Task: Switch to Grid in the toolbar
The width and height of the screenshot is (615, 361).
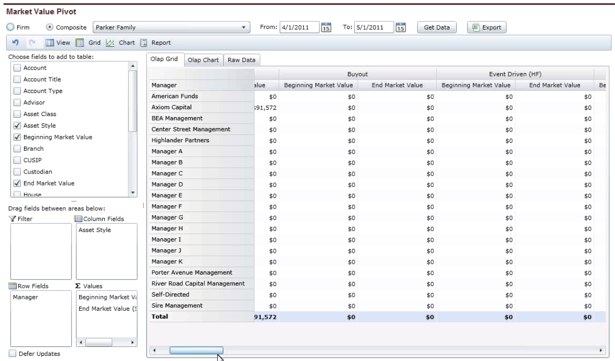Action: click(x=88, y=43)
